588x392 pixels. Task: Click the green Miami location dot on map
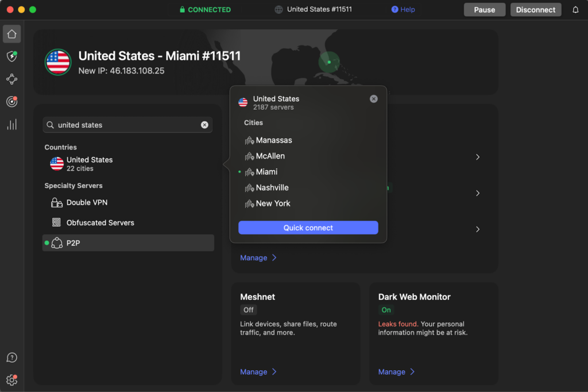pyautogui.click(x=329, y=62)
